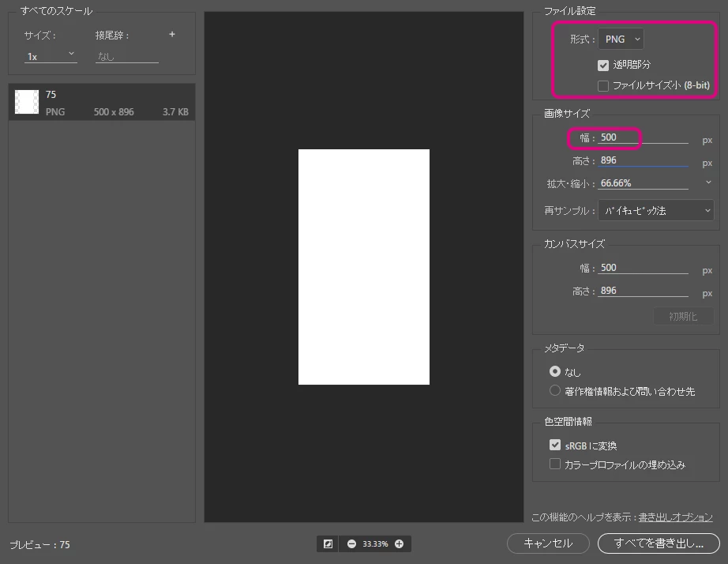
Task: Click the キャンセル button
Action: (x=548, y=543)
